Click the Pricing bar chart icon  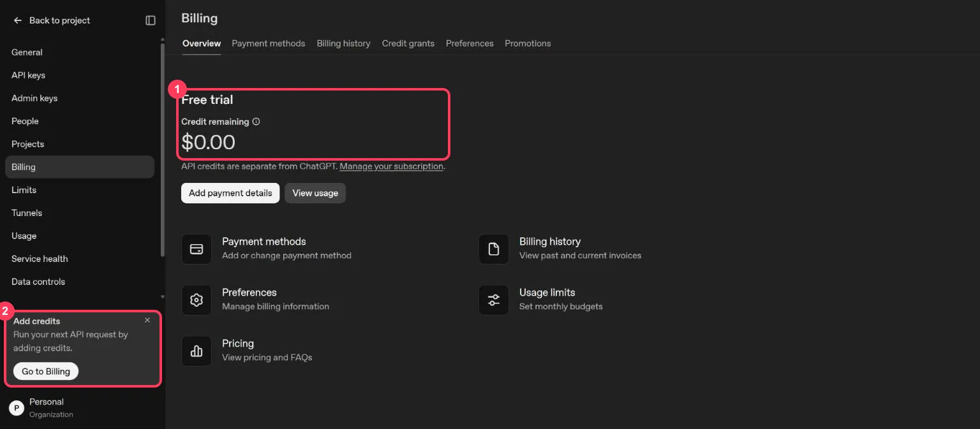click(197, 351)
